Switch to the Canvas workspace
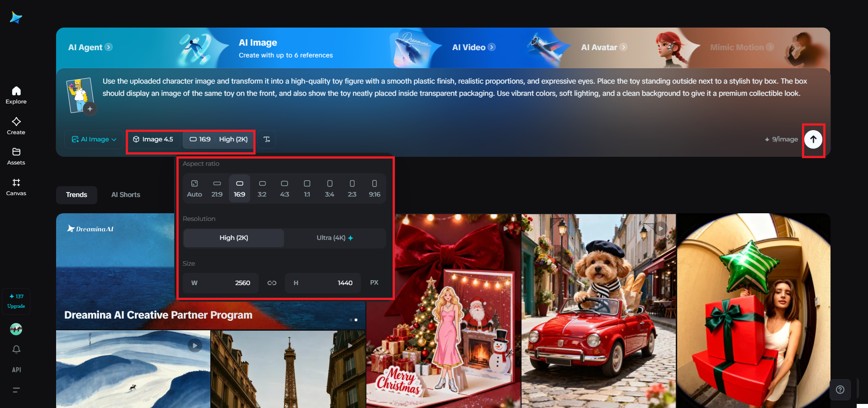Screen dimensions: 868x408 pyautogui.click(x=16, y=185)
